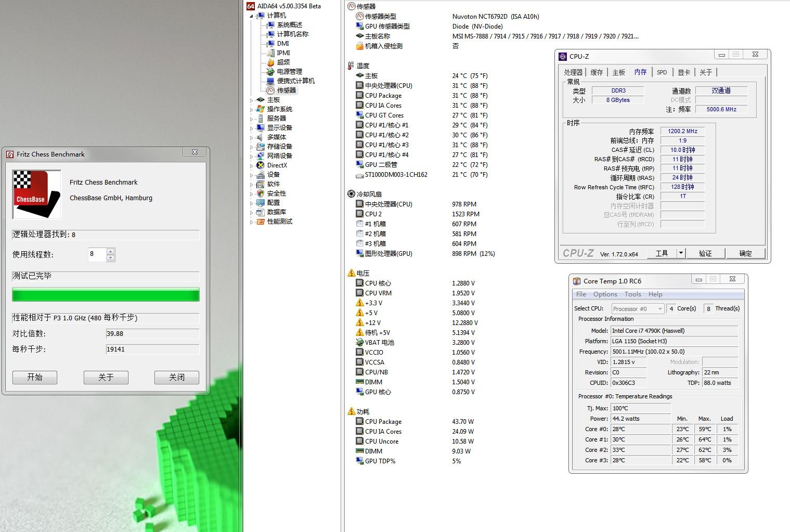
Task: Open the 工具 dropdown arrow in CPU-Z
Action: click(681, 253)
